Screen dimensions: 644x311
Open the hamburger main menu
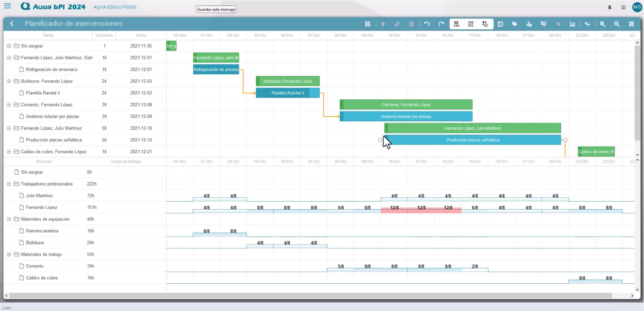click(7, 6)
